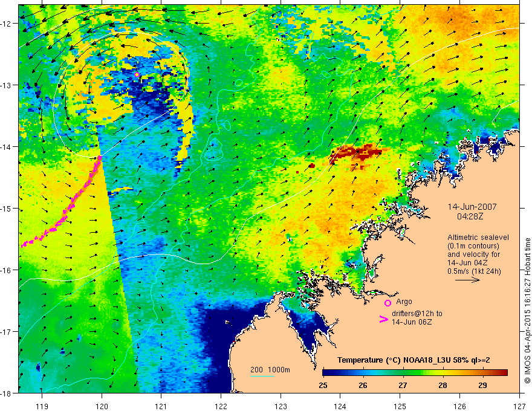Click the date text 14-Jun-2007
Viewport: 532px width, 411px height.
pos(472,207)
